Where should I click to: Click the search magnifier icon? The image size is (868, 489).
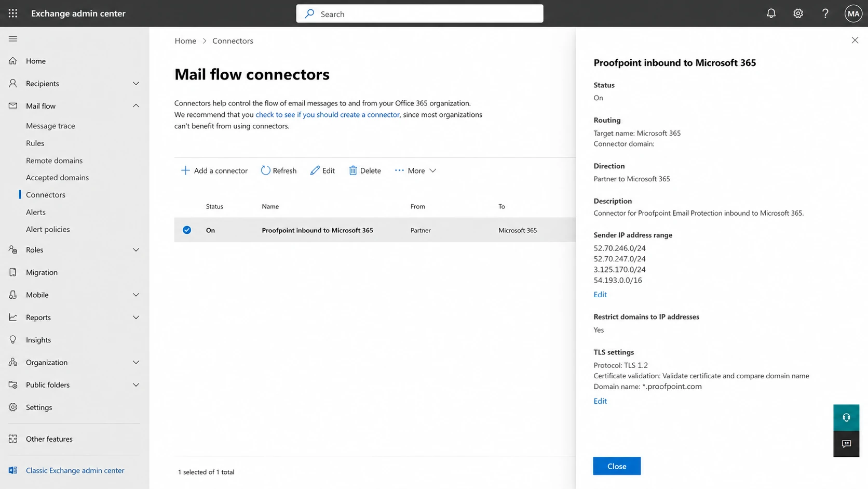click(x=309, y=14)
